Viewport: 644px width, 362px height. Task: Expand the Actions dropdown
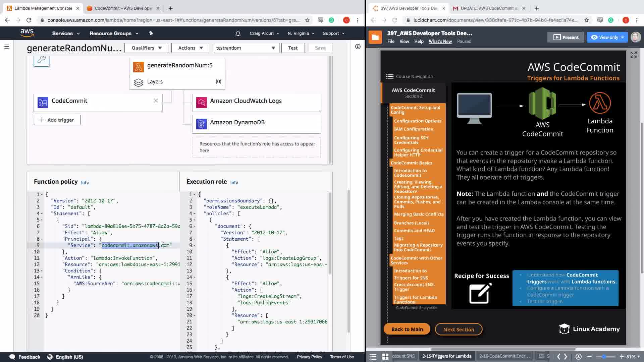point(190,48)
